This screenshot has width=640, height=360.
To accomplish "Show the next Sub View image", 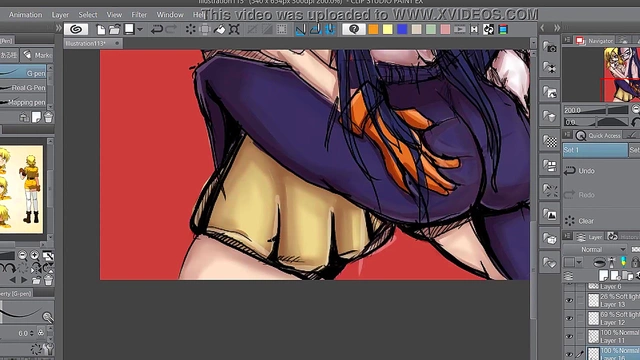I will 24,280.
